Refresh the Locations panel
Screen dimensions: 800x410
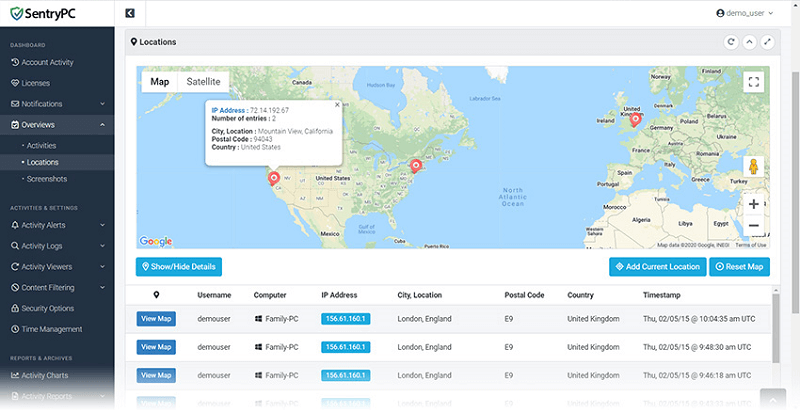click(731, 42)
